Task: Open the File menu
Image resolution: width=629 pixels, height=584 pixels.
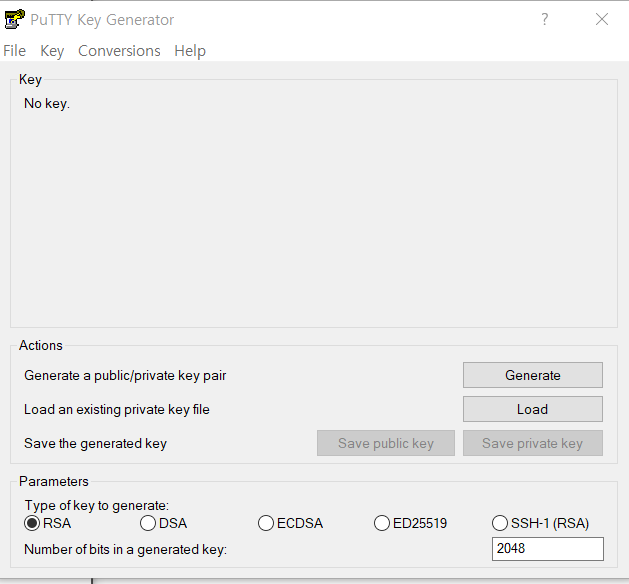Action: (14, 51)
